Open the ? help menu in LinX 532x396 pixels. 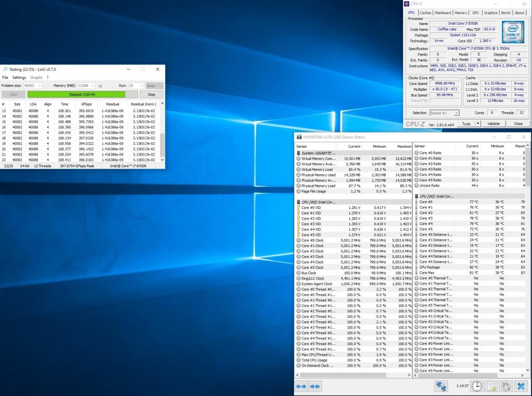click(x=48, y=78)
